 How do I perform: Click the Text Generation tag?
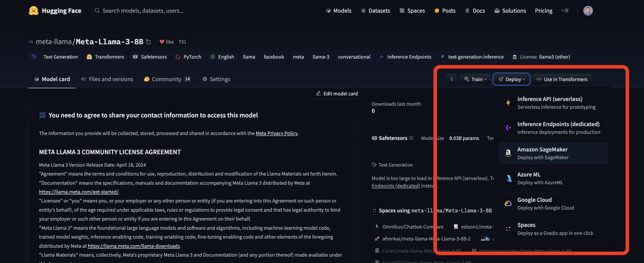[x=55, y=57]
